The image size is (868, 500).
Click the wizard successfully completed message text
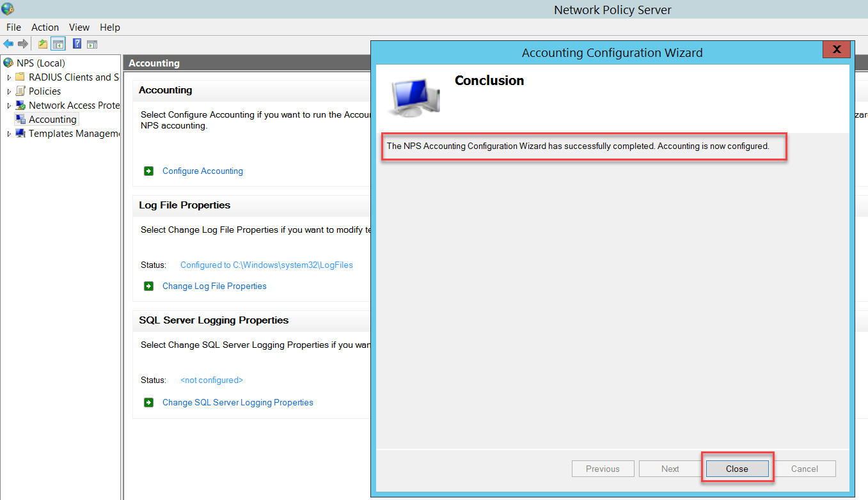click(x=578, y=146)
